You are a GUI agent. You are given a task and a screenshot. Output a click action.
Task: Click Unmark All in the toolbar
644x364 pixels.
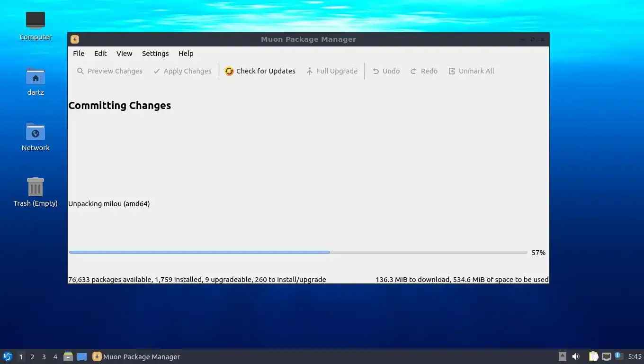[471, 71]
